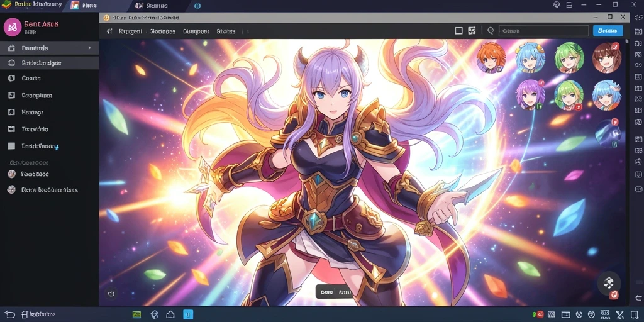Click the red-and-green status indicator in the bottom tray
The width and height of the screenshot is (644, 322).
point(538,314)
